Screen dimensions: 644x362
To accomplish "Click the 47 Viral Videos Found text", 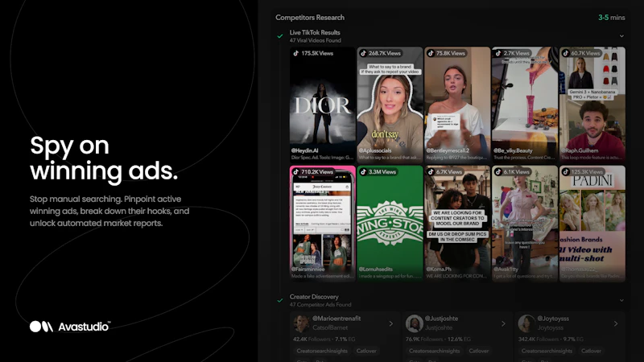I will [x=316, y=41].
